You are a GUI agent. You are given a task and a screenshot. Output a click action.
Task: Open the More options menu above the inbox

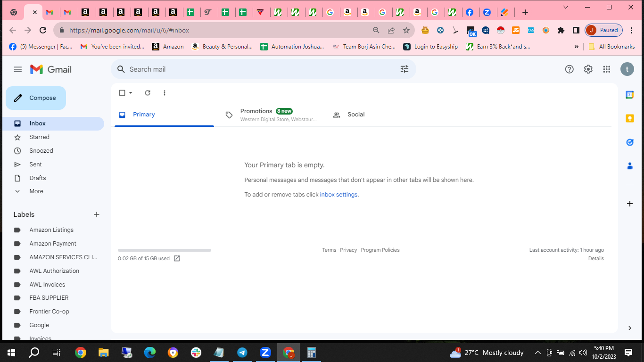point(165,93)
